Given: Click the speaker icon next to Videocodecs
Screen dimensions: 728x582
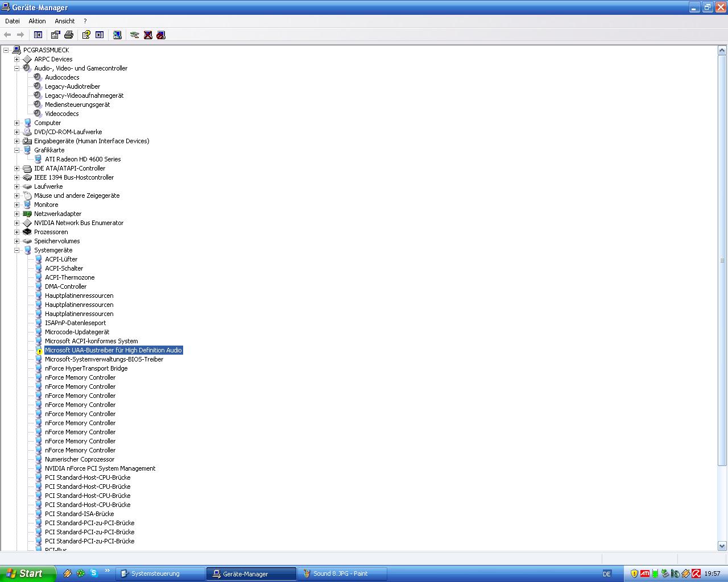Looking at the screenshot, I should (38, 114).
